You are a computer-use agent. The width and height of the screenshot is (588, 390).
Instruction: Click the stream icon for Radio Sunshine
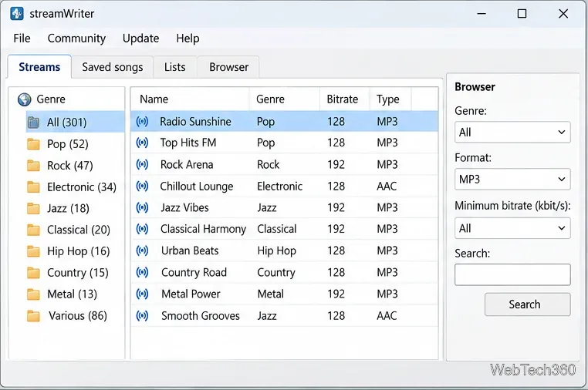[x=142, y=121]
